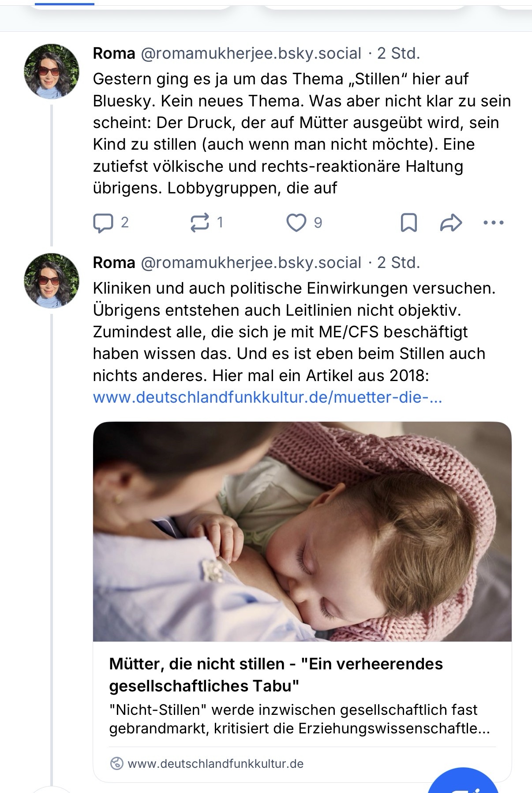Open the breastfeeding article preview image
This screenshot has height=793, width=532.
[x=302, y=531]
